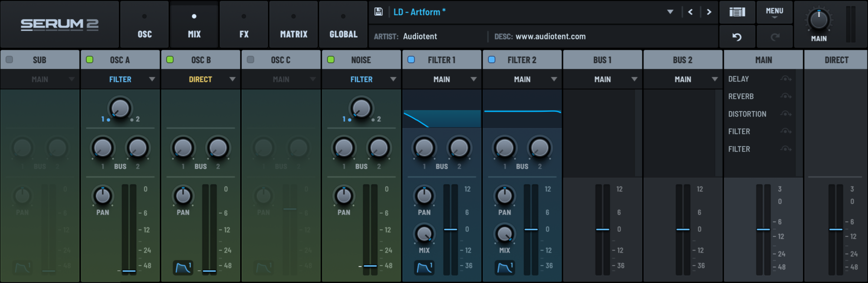This screenshot has height=283, width=868.
Task: Click the LD - Artform preset name
Action: click(x=419, y=12)
